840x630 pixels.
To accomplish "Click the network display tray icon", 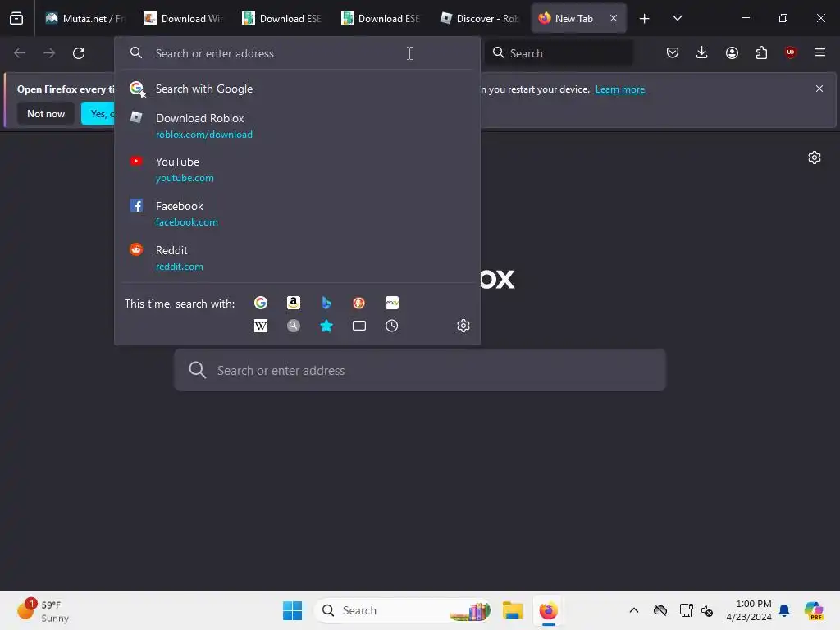I will 686,610.
